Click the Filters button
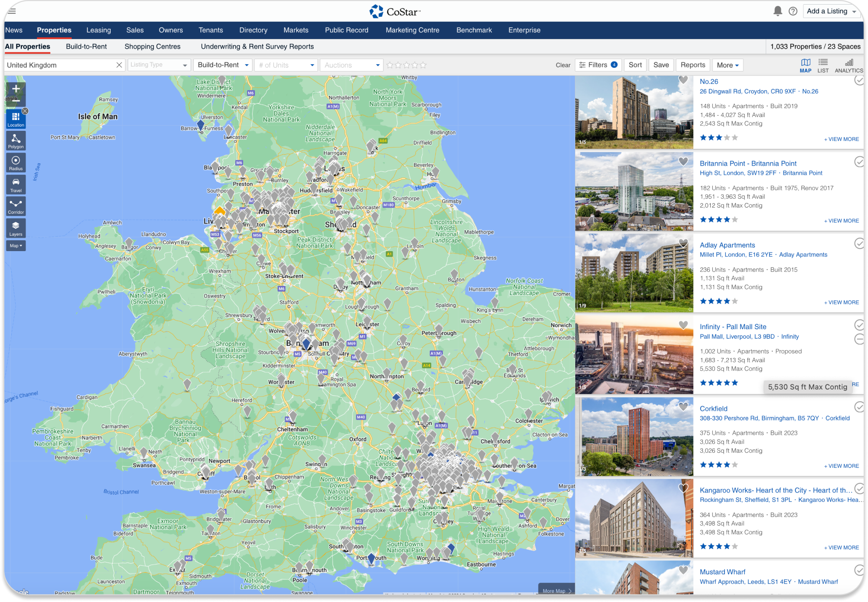Screen dimensions: 868x602 (598, 65)
